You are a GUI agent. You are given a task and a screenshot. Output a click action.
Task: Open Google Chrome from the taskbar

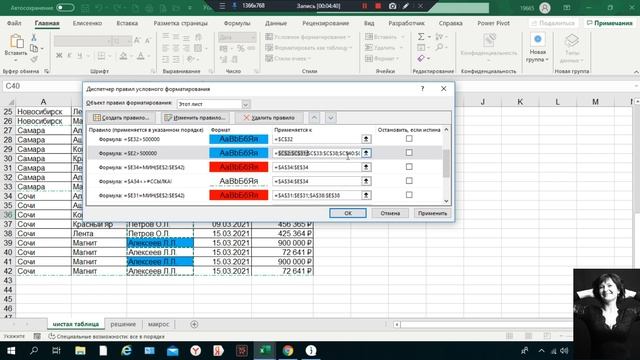coord(288,351)
